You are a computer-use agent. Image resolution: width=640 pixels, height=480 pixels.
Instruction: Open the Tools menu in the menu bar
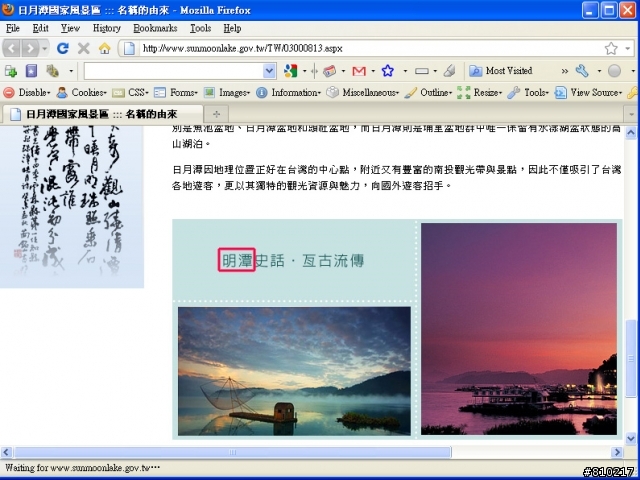pos(200,28)
